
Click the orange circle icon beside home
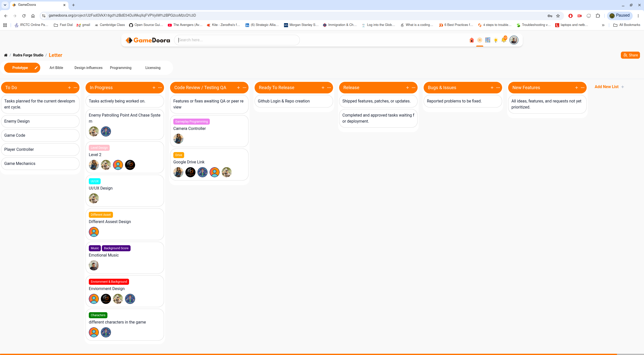[480, 40]
